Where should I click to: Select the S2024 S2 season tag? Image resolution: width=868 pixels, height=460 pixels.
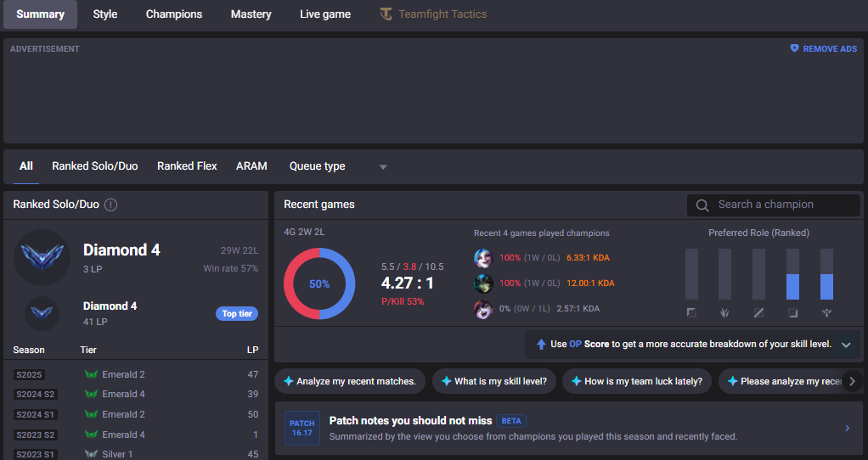(36, 394)
